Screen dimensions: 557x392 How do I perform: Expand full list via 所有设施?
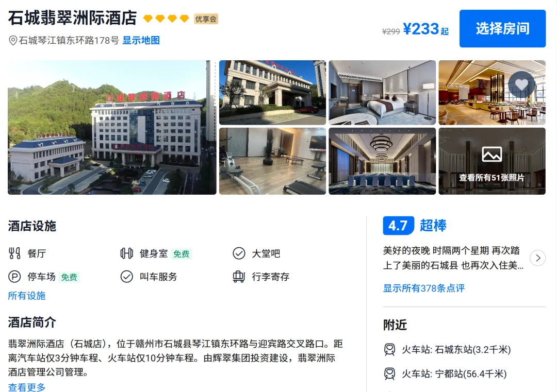27,296
